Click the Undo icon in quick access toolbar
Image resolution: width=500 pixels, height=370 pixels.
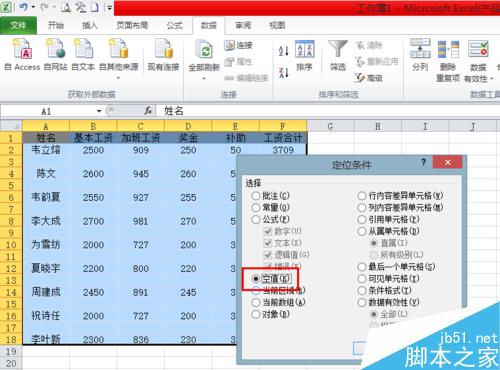click(23, 7)
